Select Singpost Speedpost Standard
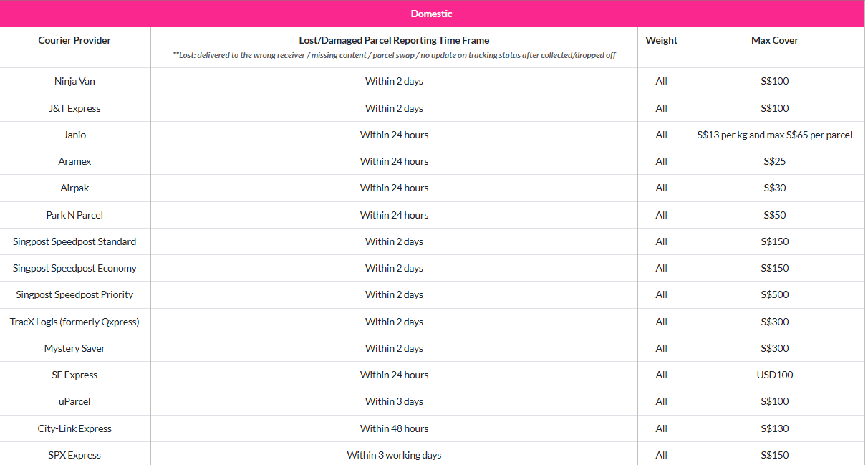868x465 pixels. (x=74, y=241)
